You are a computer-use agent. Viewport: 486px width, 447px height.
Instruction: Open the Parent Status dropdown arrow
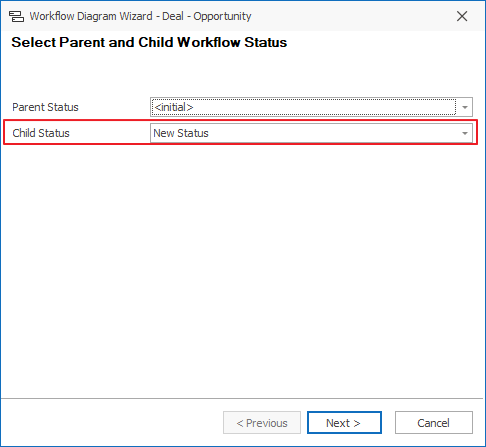coord(465,107)
